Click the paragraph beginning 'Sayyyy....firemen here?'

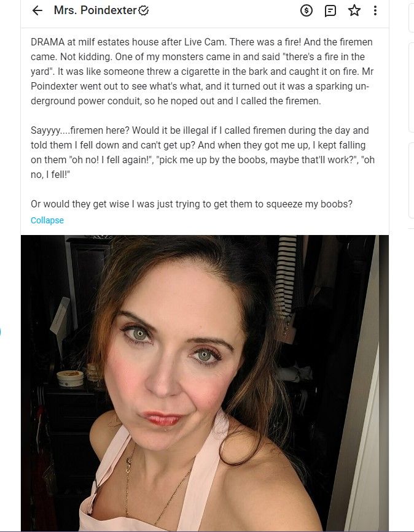point(203,152)
